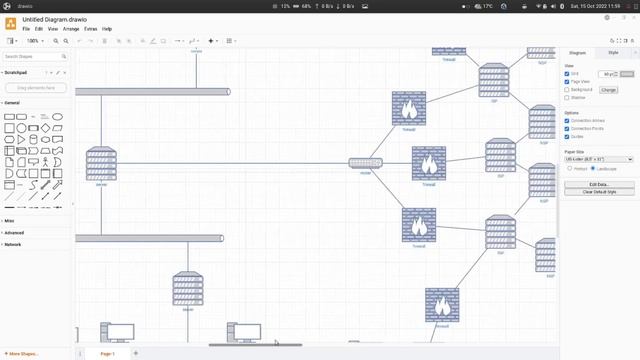
Task: Open the waypoints style dropdown
Action: [x=194, y=41]
